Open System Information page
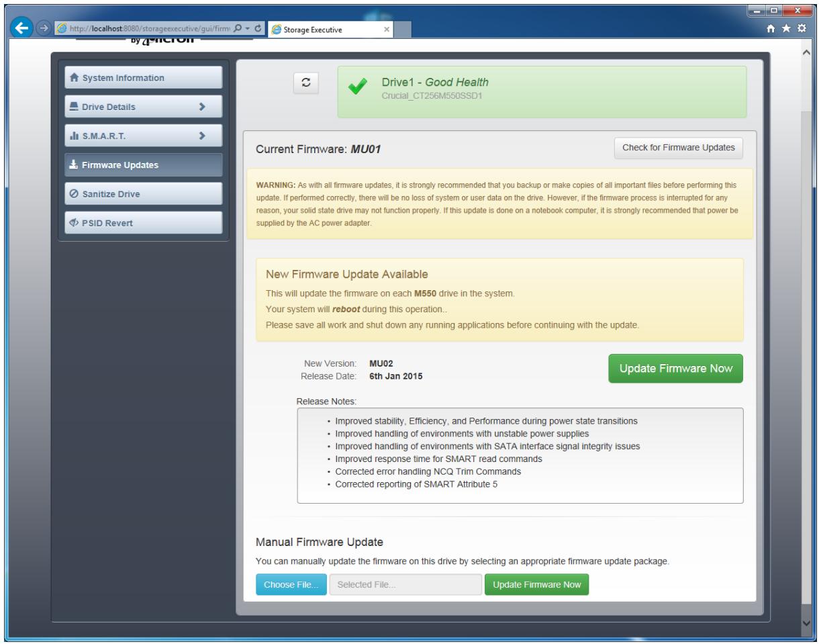 (143, 77)
